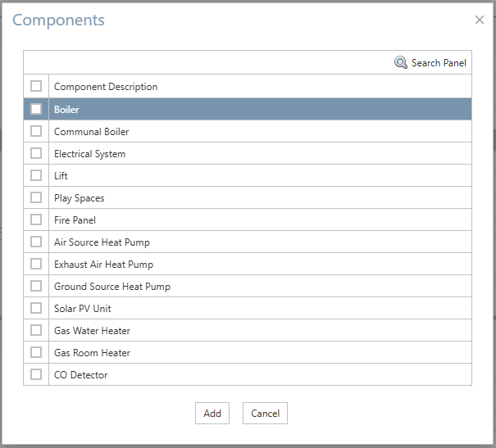The width and height of the screenshot is (496, 448).
Task: Close the Components dialog with X
Action: pyautogui.click(x=480, y=20)
